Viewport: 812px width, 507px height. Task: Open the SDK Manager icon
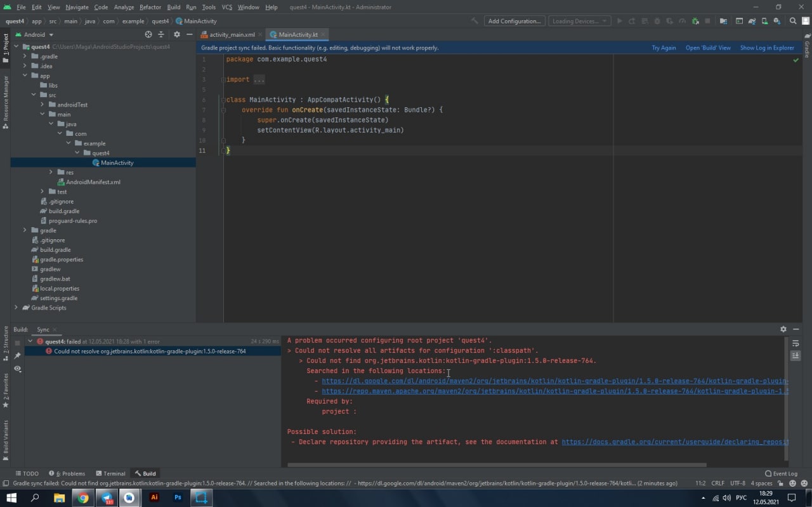coord(777,21)
